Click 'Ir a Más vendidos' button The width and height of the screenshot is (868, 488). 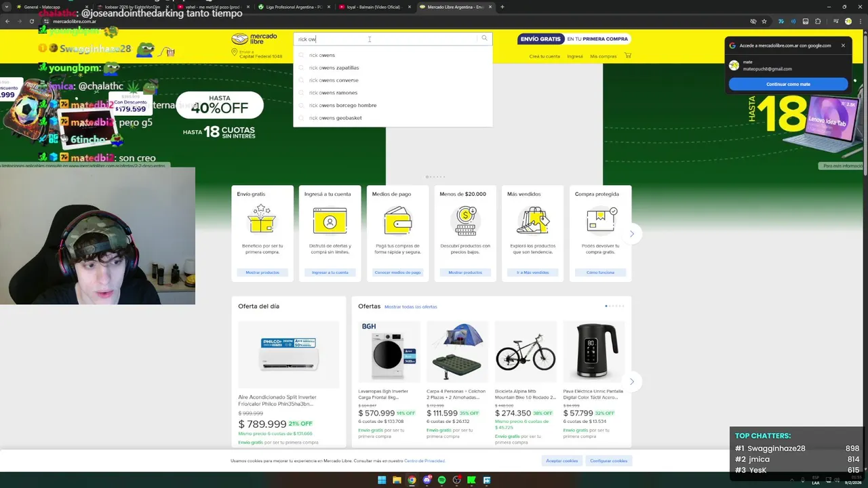coord(533,272)
